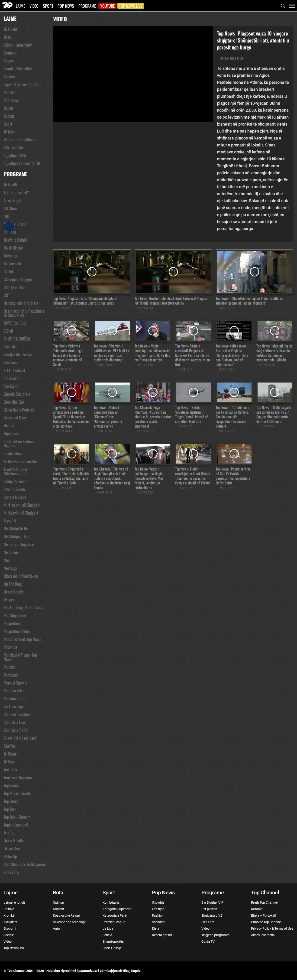
Task: Play the Shpërthim në lagjen Plakë video
Action: pyautogui.click(x=254, y=272)
